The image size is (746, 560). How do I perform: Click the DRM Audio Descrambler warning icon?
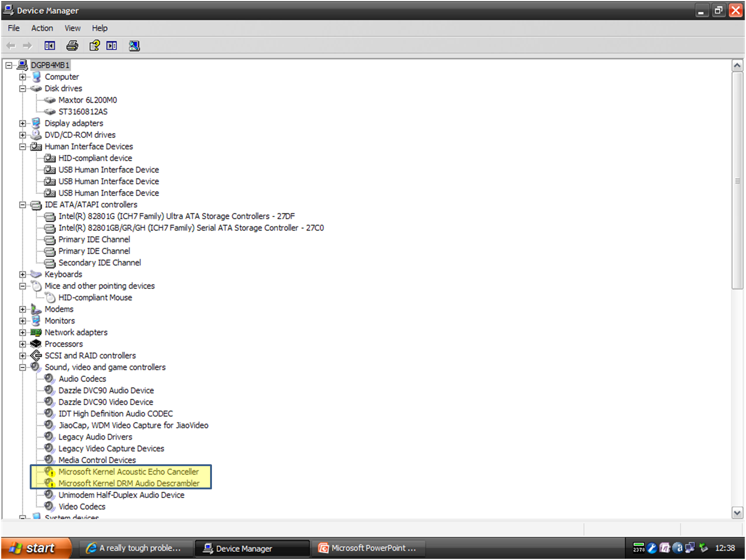[x=50, y=483]
